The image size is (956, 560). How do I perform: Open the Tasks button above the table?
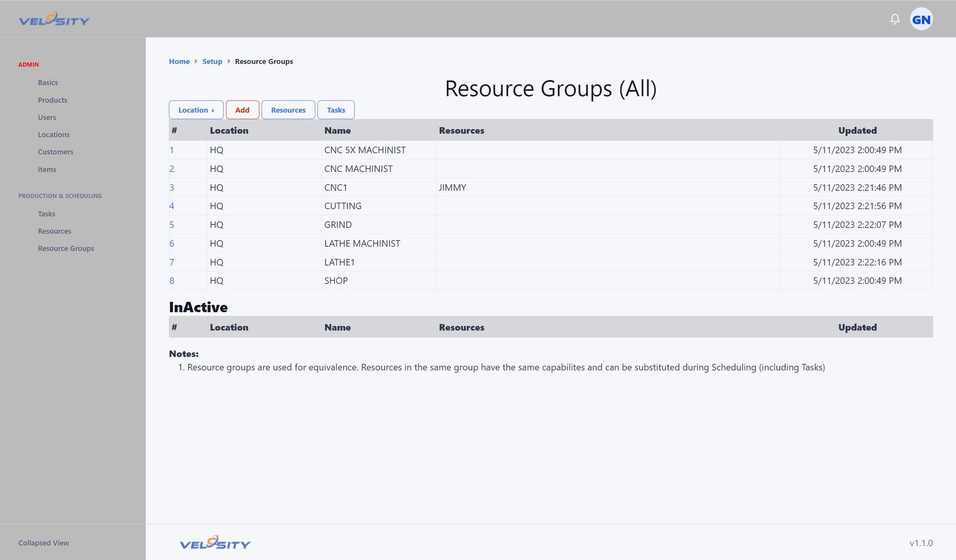(336, 110)
